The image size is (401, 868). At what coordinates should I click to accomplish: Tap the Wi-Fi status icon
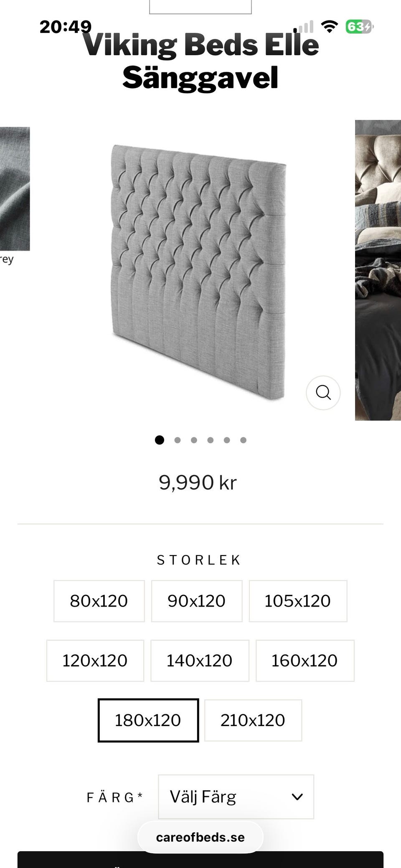tap(330, 27)
